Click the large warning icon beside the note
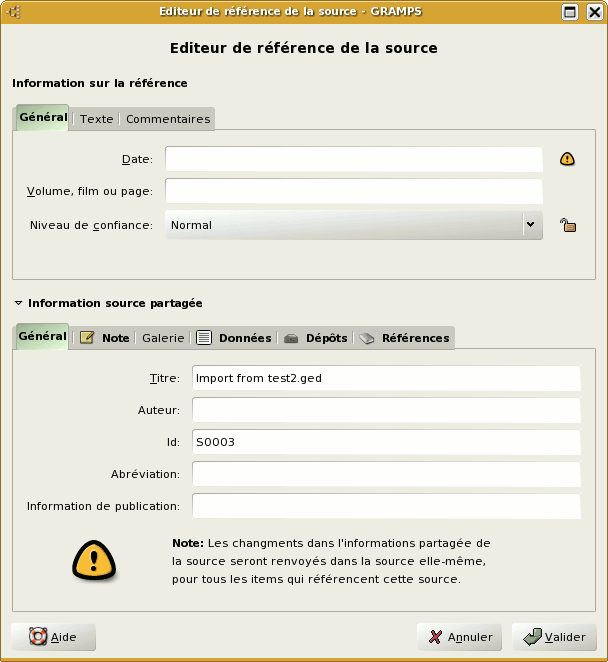The width and height of the screenshot is (608, 662). pyautogui.click(x=94, y=561)
